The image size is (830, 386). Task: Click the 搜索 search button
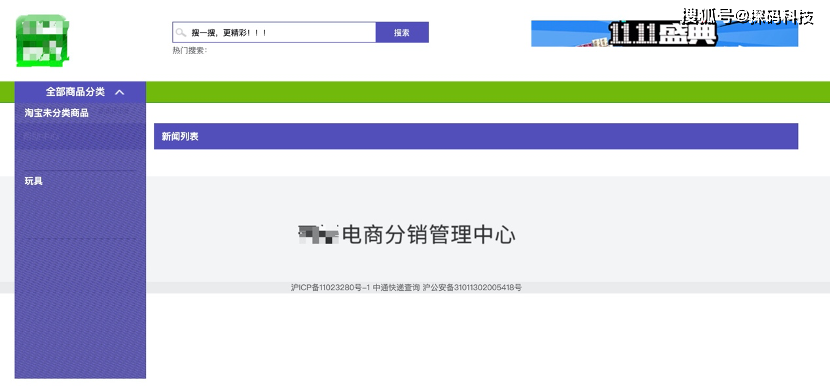(x=402, y=32)
